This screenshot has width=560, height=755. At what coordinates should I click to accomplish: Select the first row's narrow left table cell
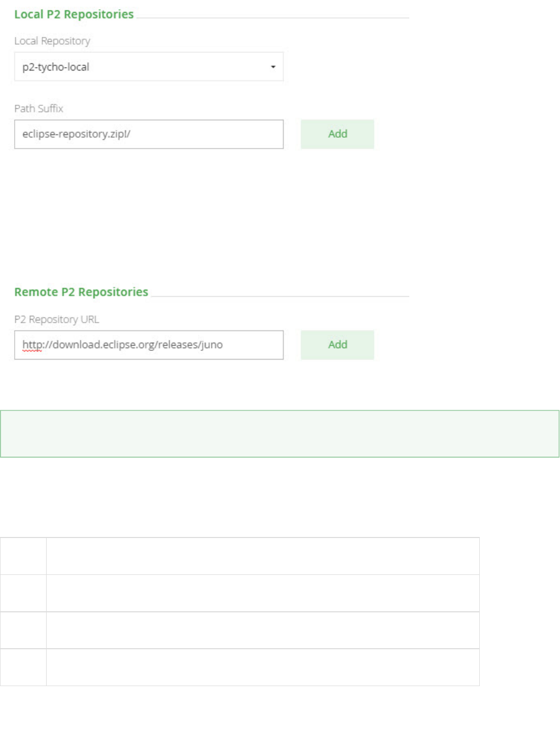pyautogui.click(x=23, y=556)
